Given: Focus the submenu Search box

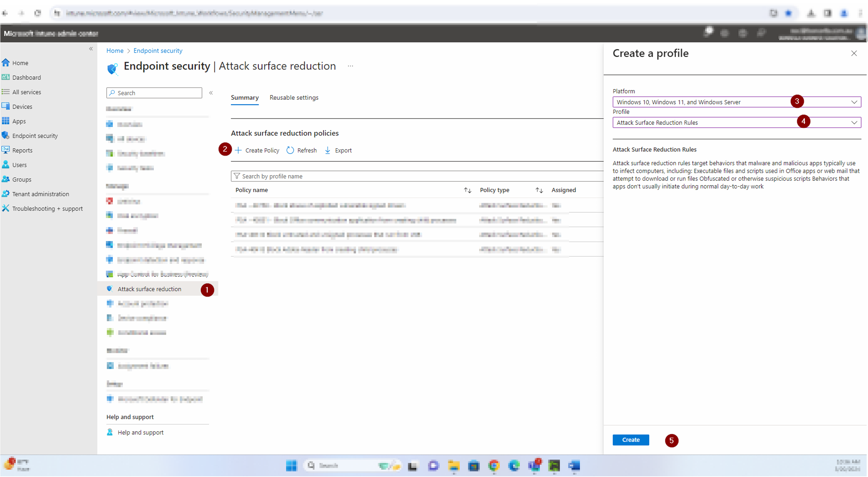Looking at the screenshot, I should [154, 93].
